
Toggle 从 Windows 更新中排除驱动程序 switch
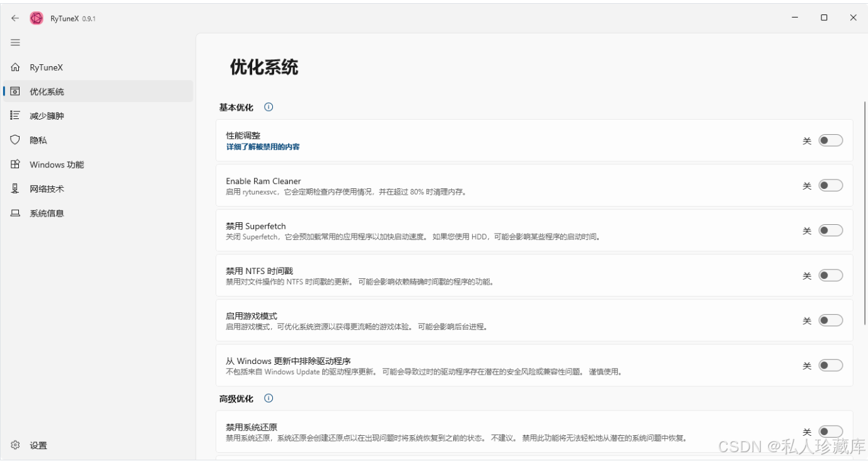831,365
